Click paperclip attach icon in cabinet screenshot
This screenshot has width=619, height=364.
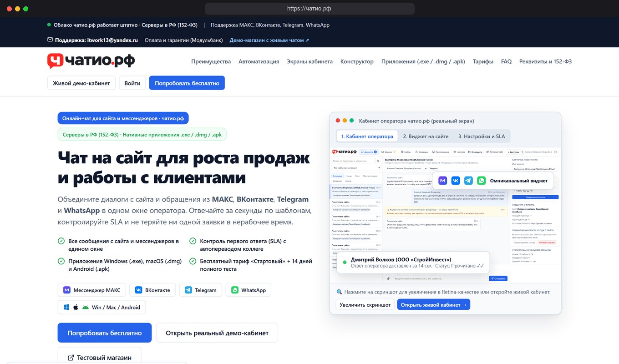(388, 278)
